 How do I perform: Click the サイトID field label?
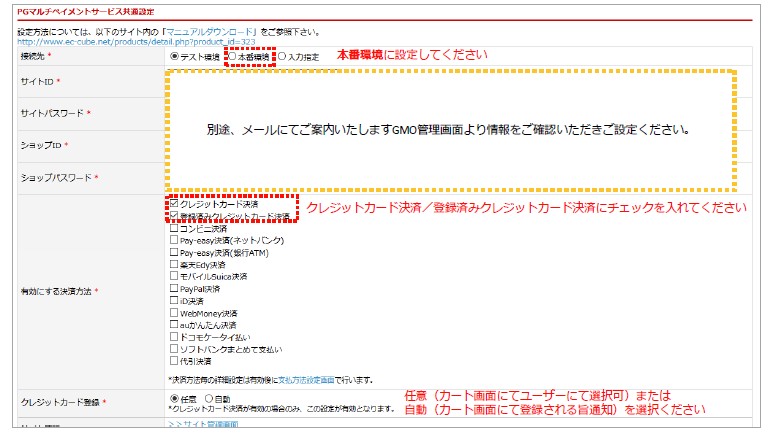pos(37,82)
